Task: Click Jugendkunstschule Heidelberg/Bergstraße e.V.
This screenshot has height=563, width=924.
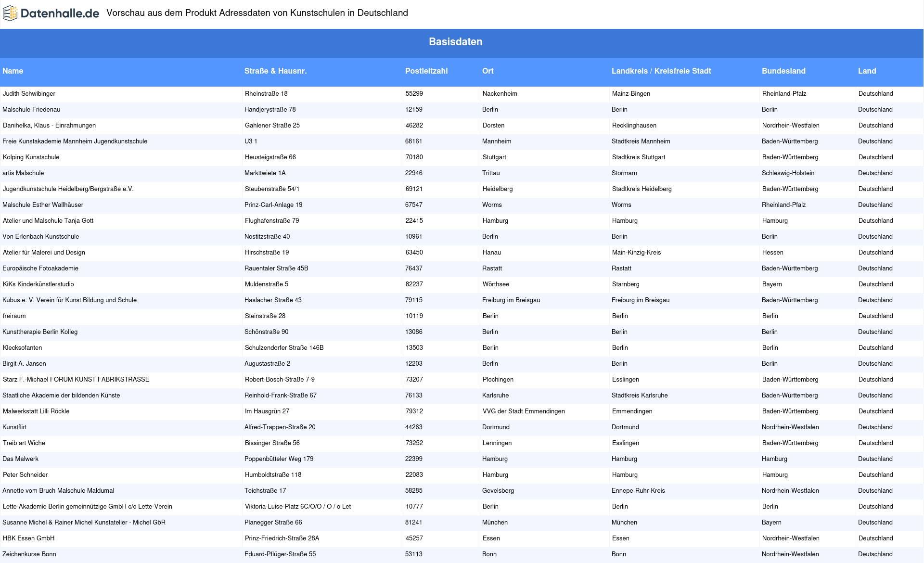Action: click(68, 189)
